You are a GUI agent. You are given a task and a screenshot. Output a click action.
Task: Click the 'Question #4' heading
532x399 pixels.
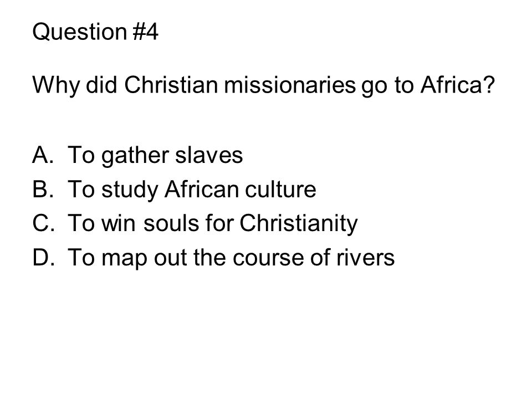(95, 32)
